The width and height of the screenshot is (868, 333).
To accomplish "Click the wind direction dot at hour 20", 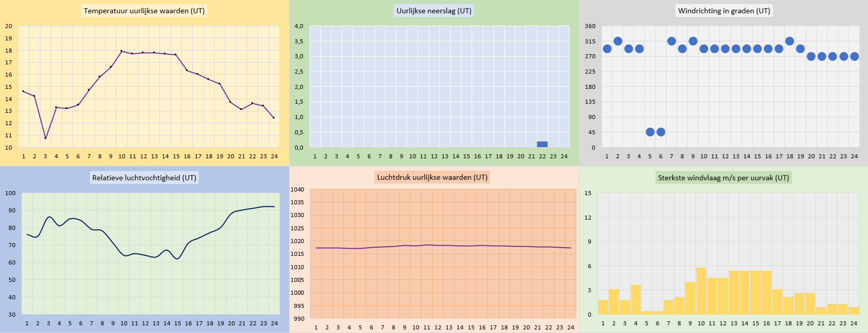I will [811, 57].
